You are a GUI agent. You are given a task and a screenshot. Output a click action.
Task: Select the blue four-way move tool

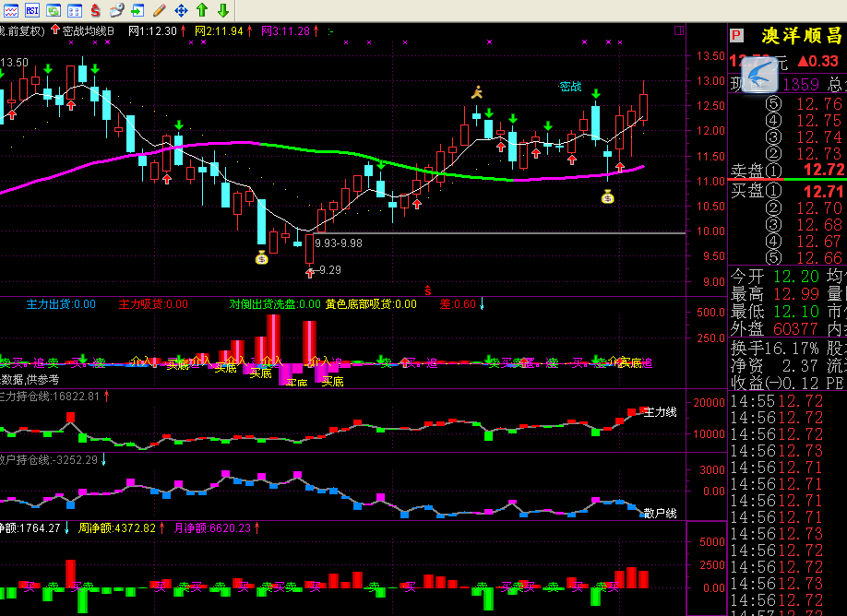coord(181,10)
